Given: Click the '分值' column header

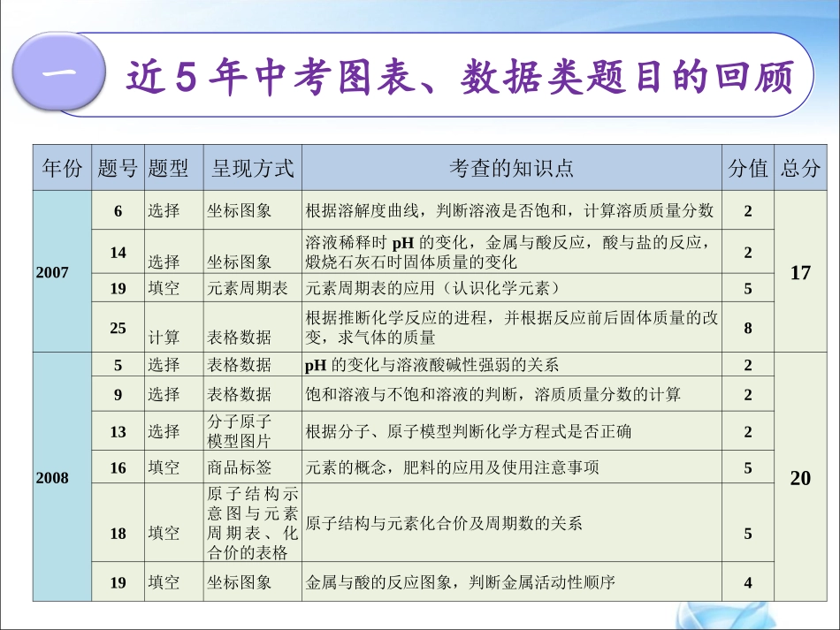Looking at the screenshot, I should 748,168.
